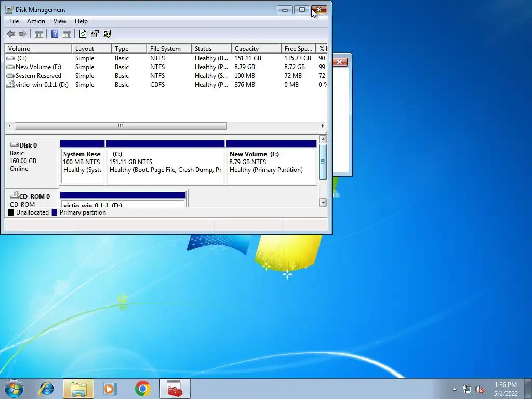The height and width of the screenshot is (399, 532).
Task: Launch Internet Explorer from the taskbar
Action: (46, 389)
